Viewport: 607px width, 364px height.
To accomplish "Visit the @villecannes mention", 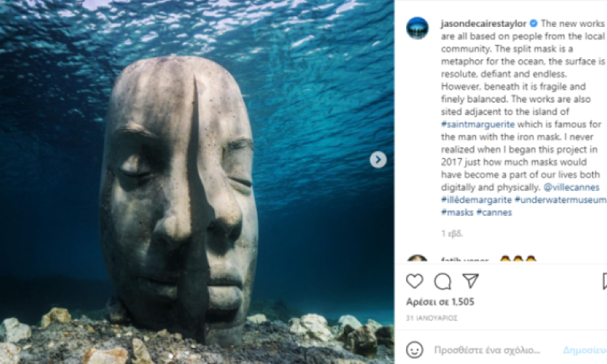I will click(x=571, y=187).
